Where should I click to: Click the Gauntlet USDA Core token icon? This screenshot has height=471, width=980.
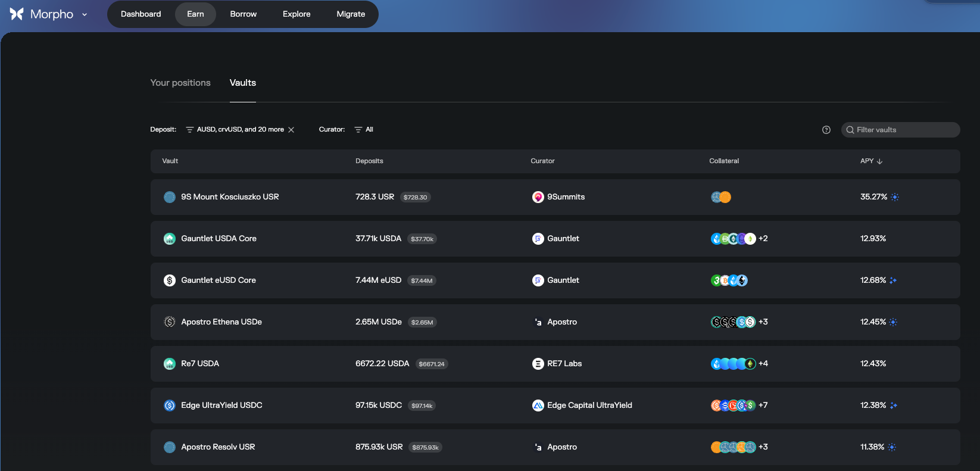170,239
